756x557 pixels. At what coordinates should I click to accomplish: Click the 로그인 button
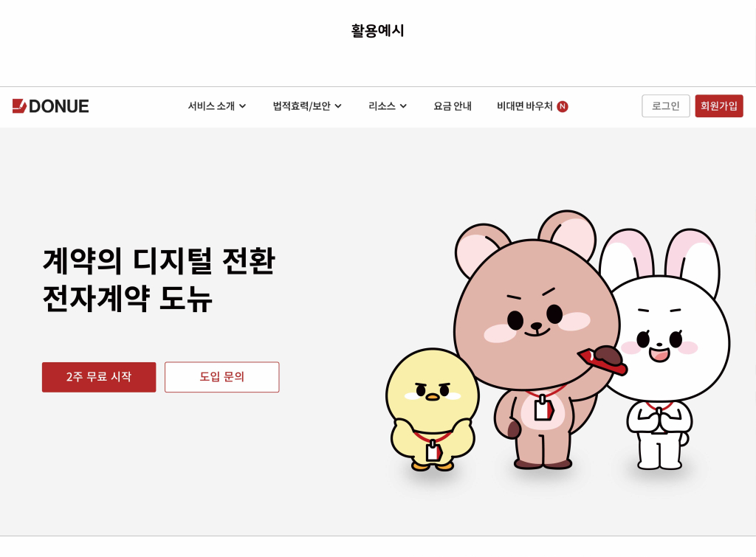tap(666, 106)
